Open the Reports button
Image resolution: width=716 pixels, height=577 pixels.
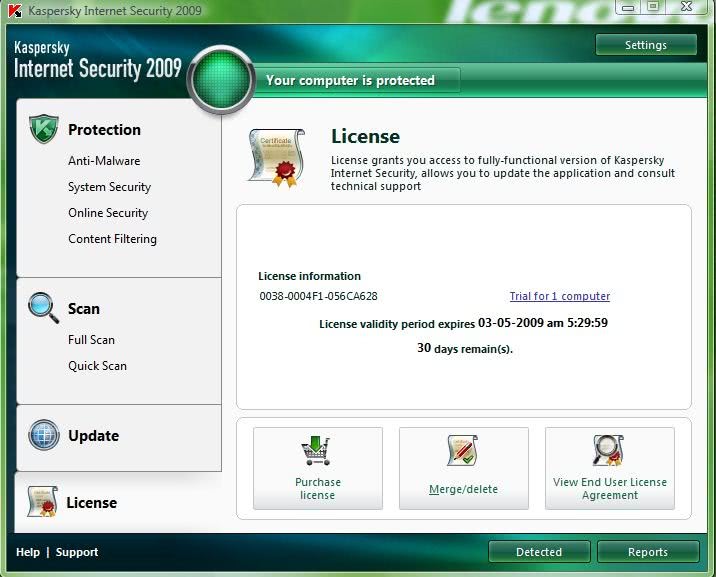tap(647, 552)
